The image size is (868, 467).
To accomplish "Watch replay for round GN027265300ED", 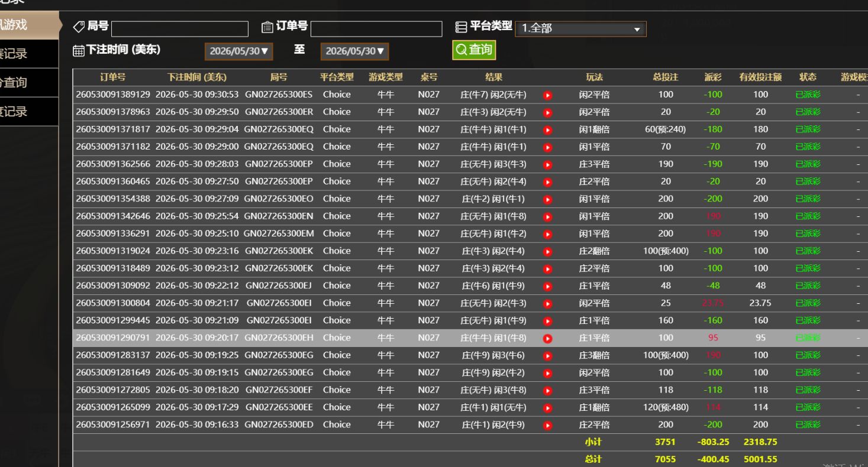I will click(548, 426).
